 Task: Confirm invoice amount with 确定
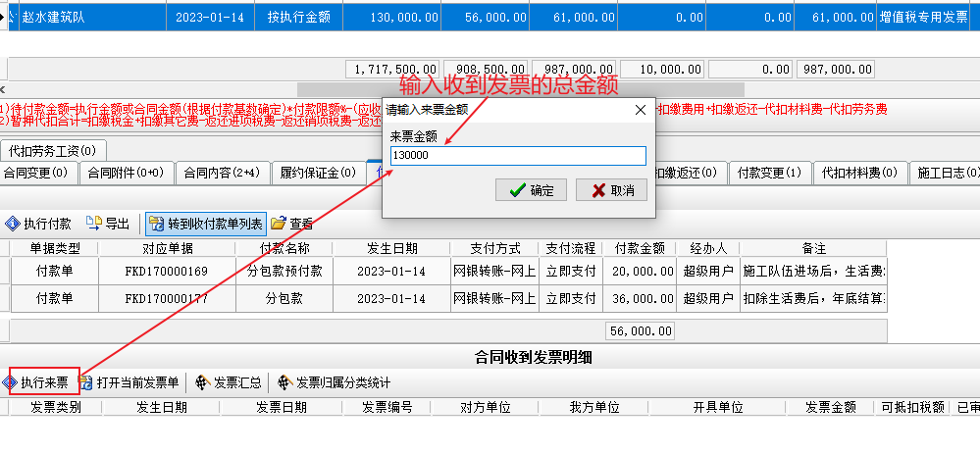coord(532,190)
